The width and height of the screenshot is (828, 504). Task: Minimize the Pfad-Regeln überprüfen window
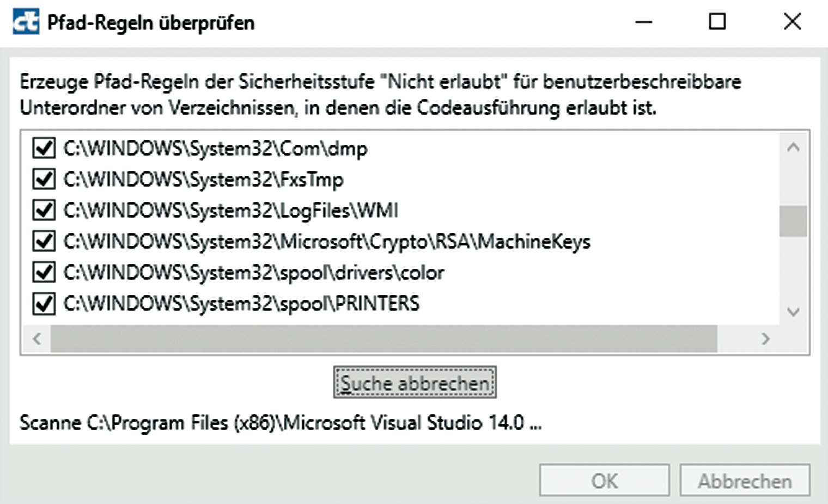tap(644, 22)
